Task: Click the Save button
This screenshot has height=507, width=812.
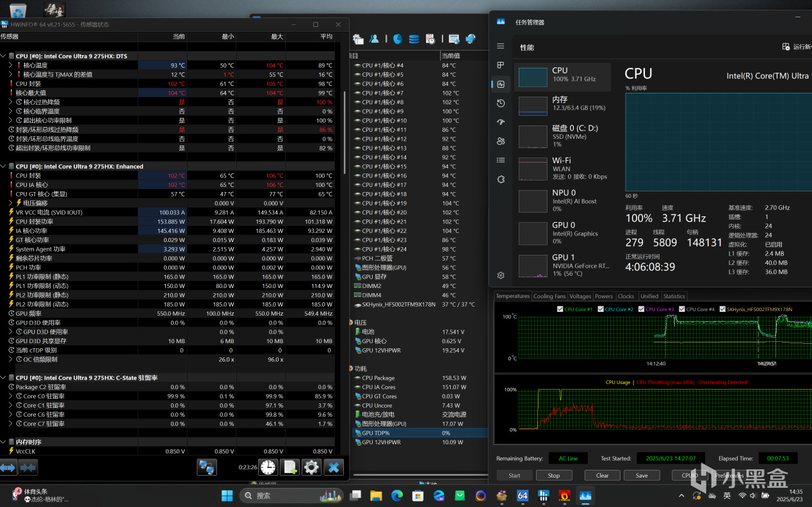Action: pos(642,476)
